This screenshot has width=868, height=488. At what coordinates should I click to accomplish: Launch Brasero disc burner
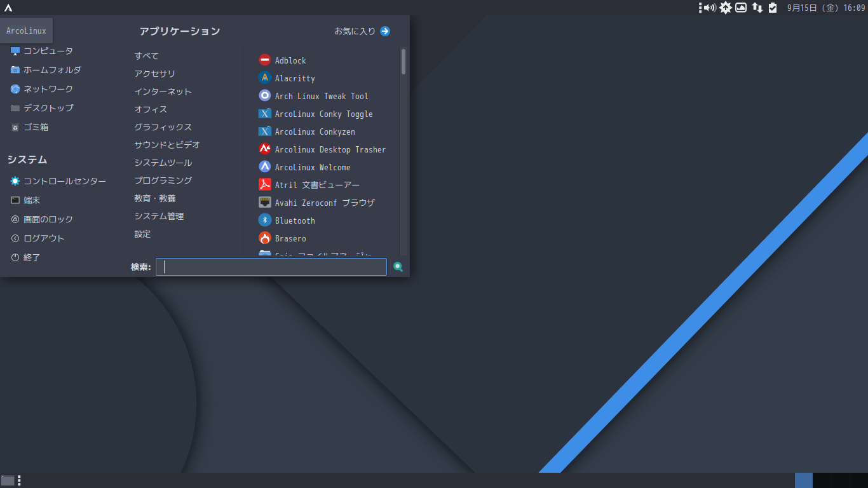283,238
